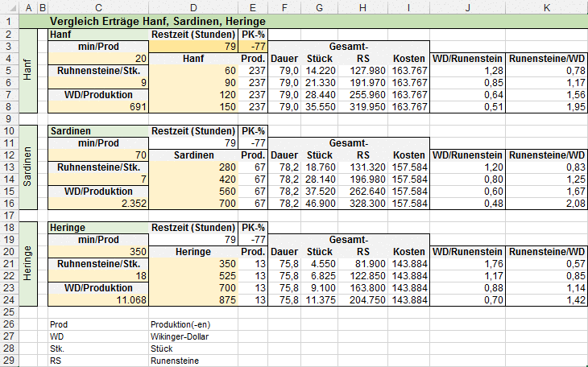Select column header H
The width and height of the screenshot is (588, 367).
tap(363, 7)
